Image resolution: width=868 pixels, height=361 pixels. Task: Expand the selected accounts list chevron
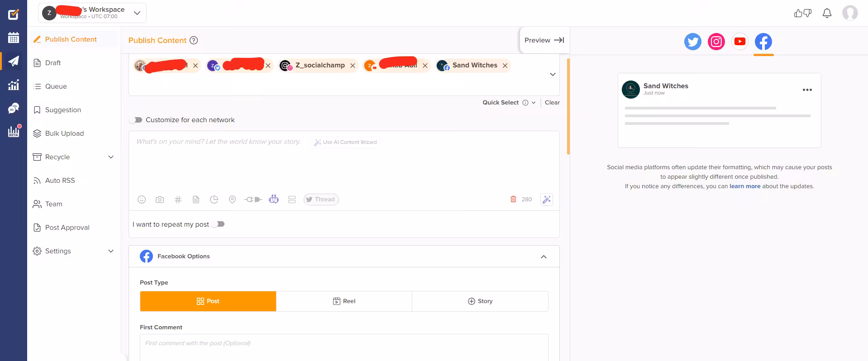coord(553,74)
